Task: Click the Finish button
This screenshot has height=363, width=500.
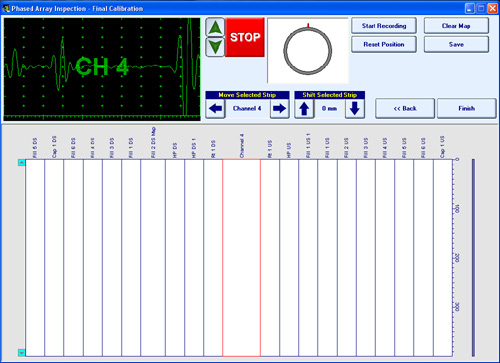Action: pyautogui.click(x=466, y=108)
